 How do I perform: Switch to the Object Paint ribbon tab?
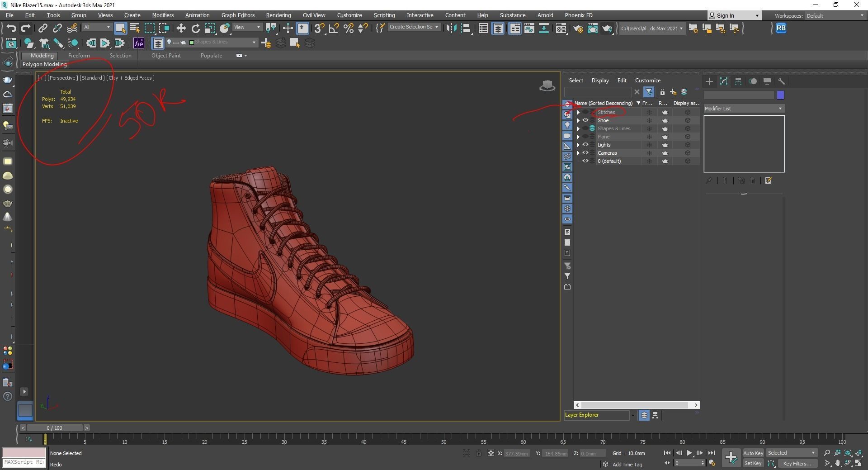166,56
